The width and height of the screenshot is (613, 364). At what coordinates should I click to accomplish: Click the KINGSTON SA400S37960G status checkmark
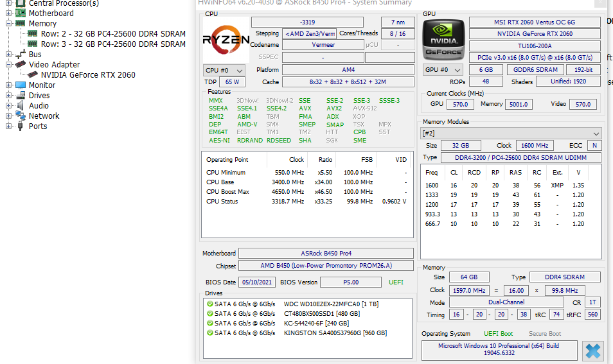click(210, 333)
